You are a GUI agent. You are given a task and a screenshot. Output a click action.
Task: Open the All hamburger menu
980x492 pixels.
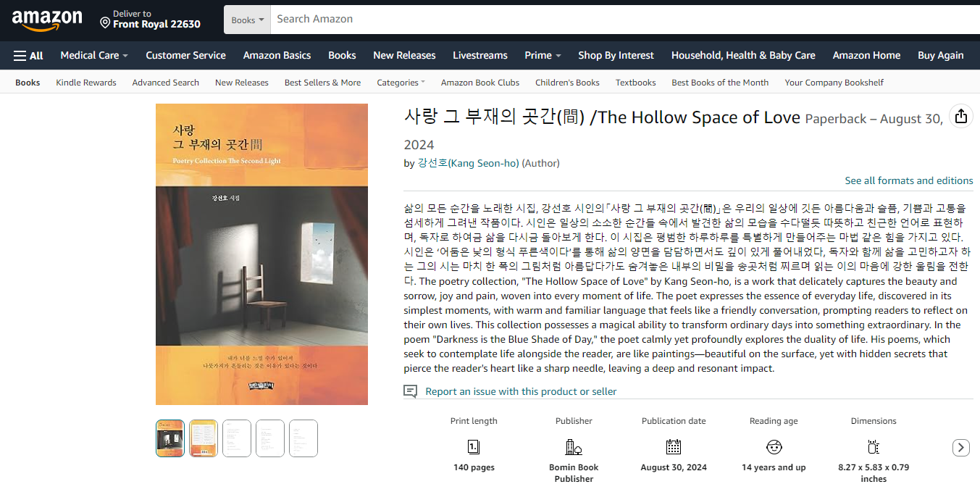tap(28, 55)
